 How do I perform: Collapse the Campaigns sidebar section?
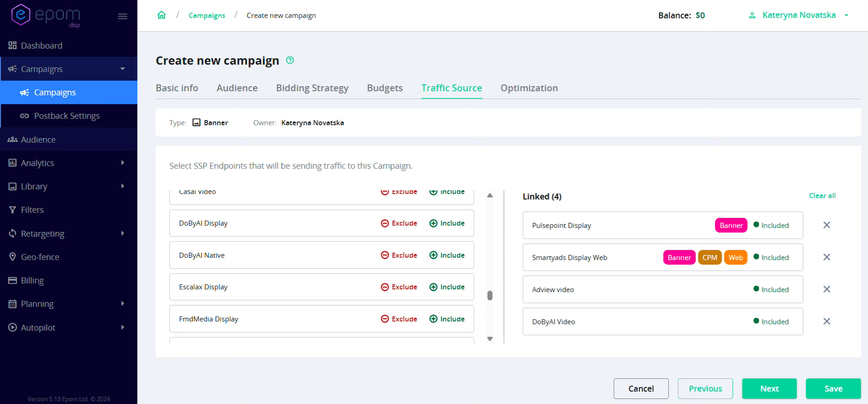coord(123,69)
